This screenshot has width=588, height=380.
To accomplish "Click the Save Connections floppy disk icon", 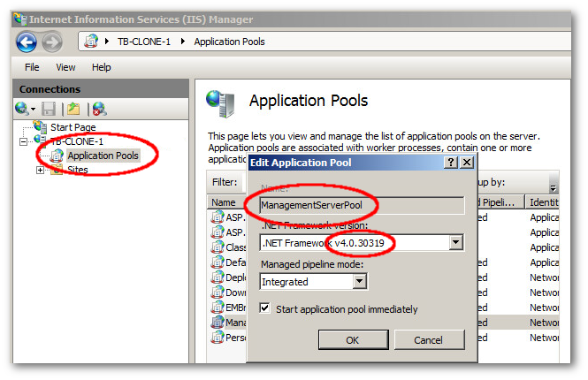I will [49, 108].
